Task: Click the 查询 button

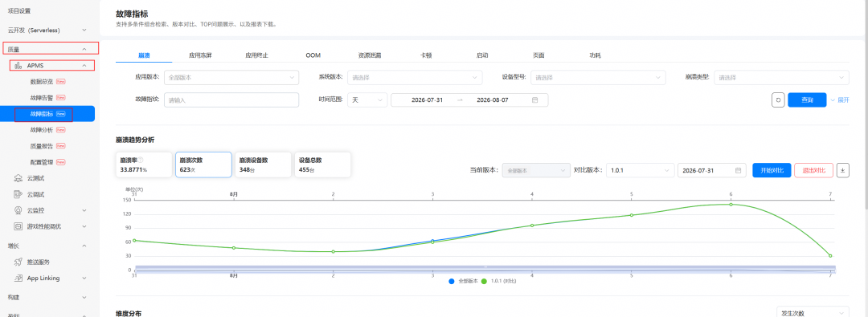Action: coord(807,100)
